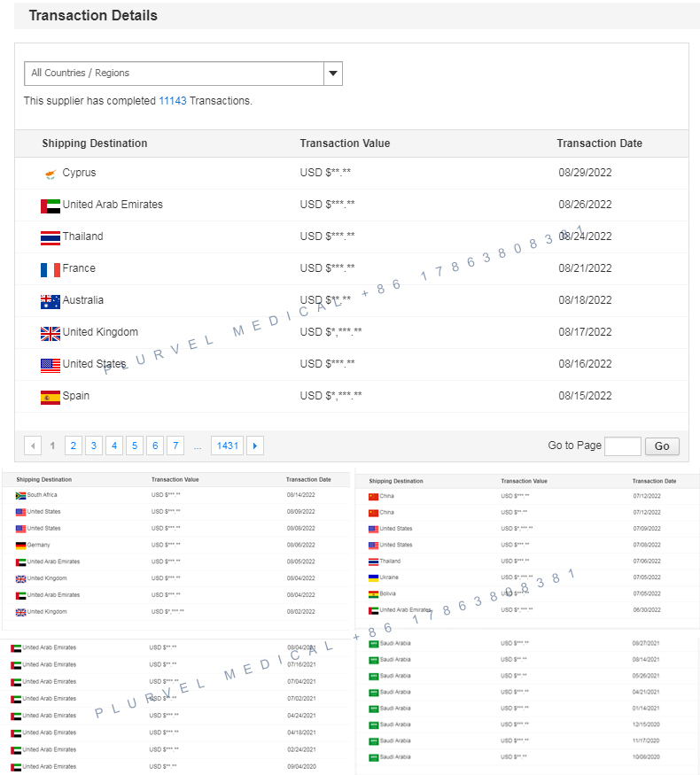The width and height of the screenshot is (700, 775).
Task: Click the Ukraine flag icon
Action: click(373, 578)
